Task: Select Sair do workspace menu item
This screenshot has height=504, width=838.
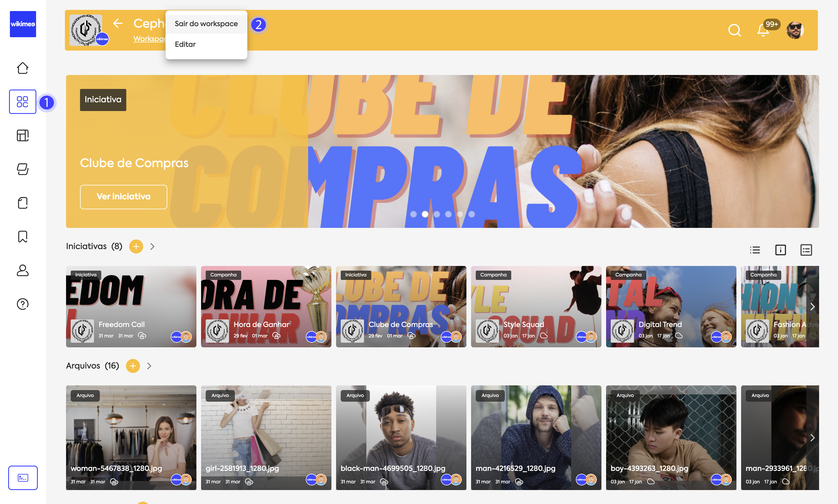Action: 206,24
